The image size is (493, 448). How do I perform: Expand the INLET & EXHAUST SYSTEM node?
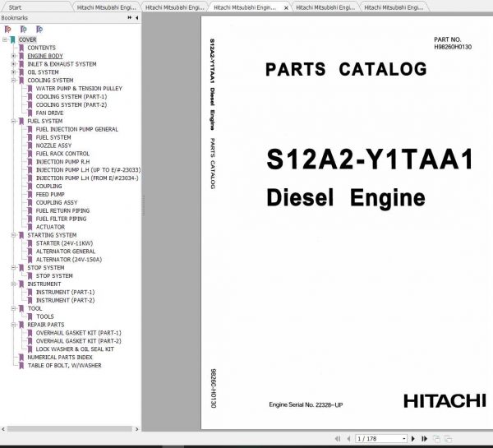13,64
